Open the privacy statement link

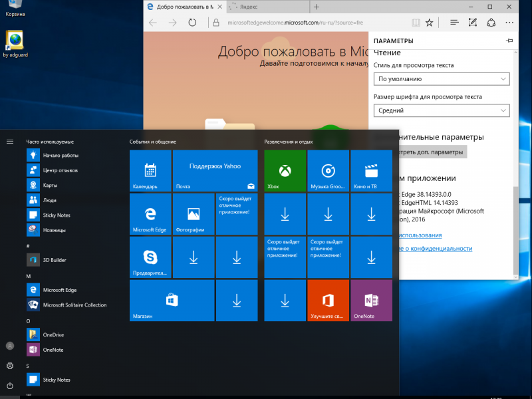coord(436,248)
